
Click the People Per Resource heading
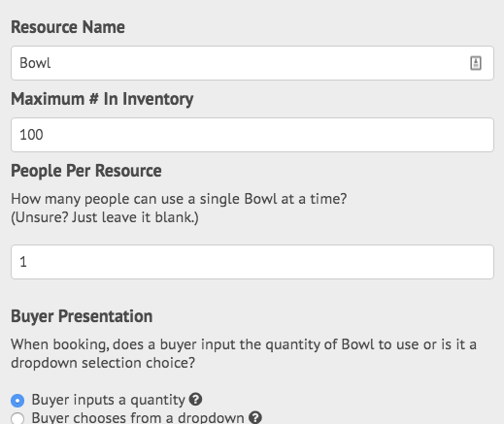[x=86, y=171]
